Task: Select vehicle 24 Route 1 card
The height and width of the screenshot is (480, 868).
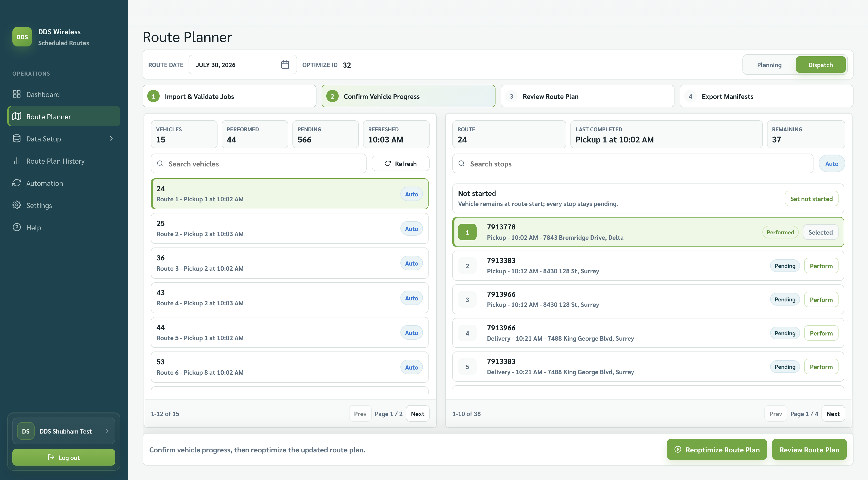Action: pyautogui.click(x=289, y=194)
